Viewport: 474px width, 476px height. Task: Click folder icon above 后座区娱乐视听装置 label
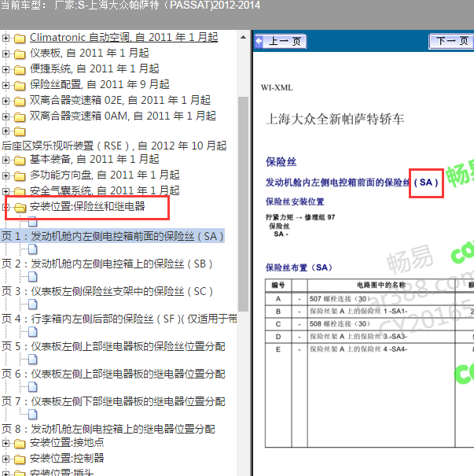coord(20,131)
